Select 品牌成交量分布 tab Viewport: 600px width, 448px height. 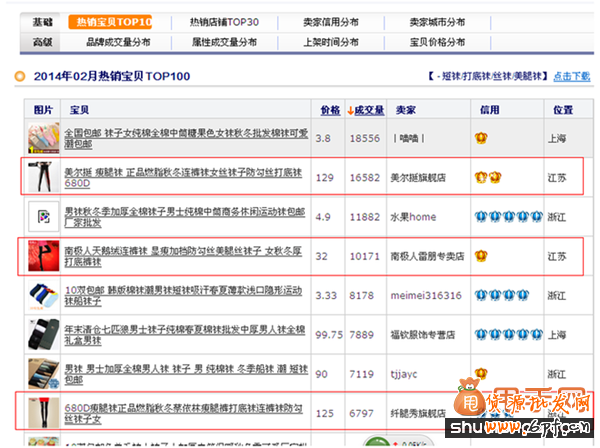point(118,42)
